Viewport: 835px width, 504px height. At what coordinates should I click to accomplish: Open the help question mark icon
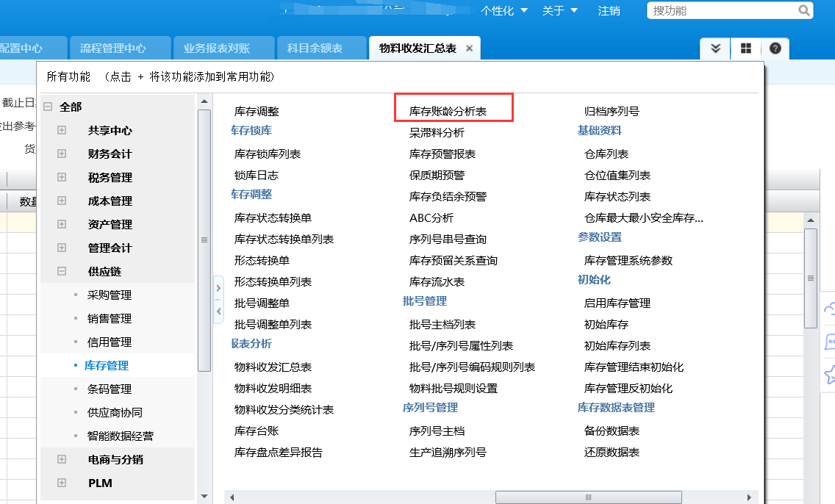[775, 48]
